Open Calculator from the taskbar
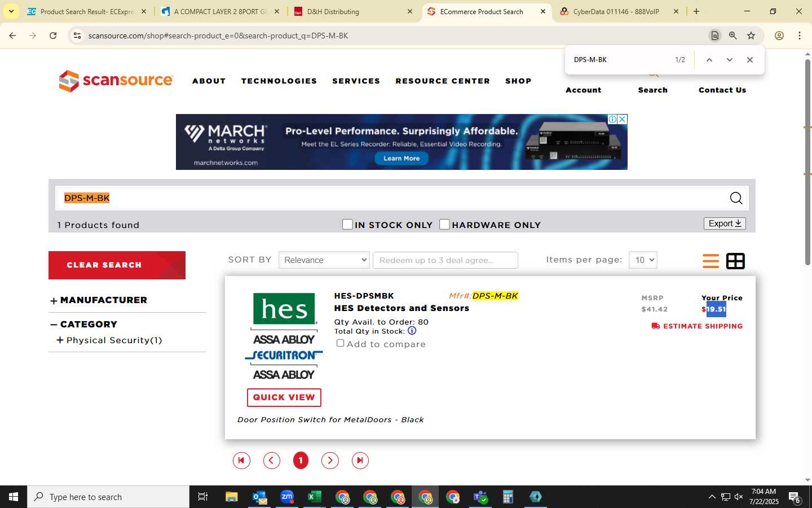This screenshot has height=508, width=812. tap(508, 497)
